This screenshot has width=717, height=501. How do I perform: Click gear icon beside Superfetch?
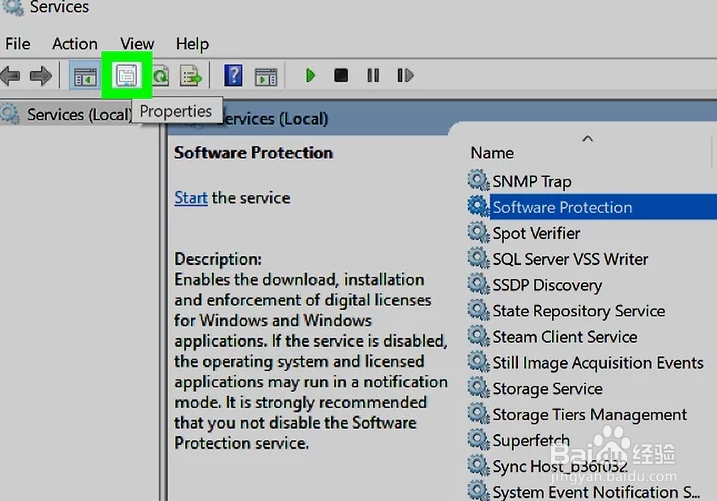[479, 439]
